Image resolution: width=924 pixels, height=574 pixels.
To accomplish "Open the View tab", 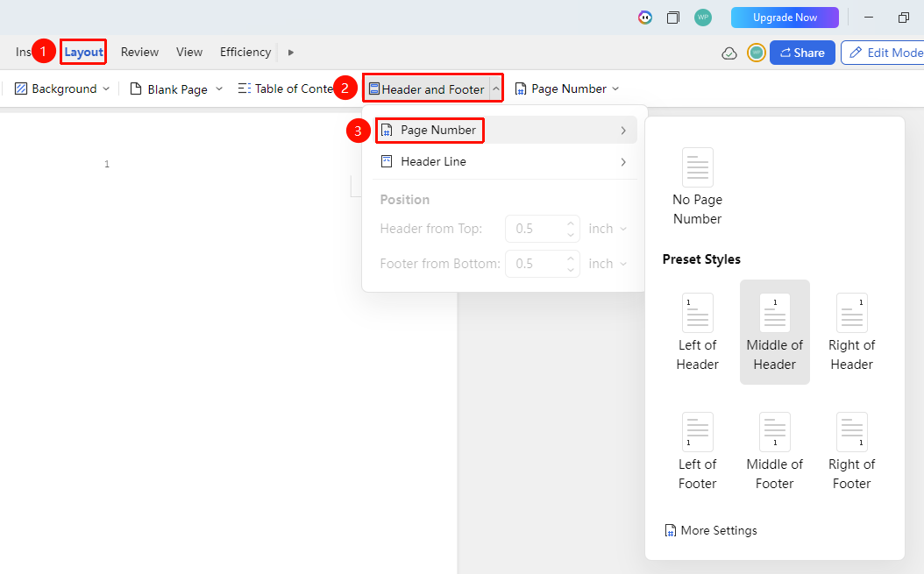I will (x=189, y=52).
